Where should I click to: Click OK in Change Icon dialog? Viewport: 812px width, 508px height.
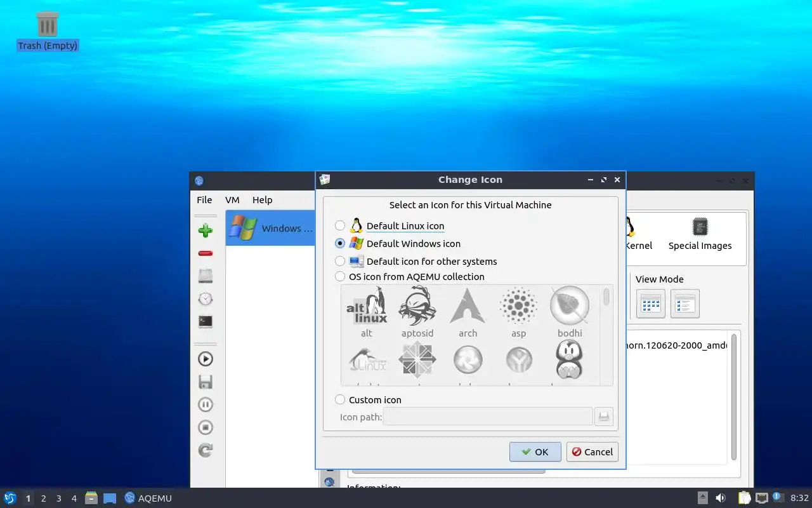[x=535, y=451]
